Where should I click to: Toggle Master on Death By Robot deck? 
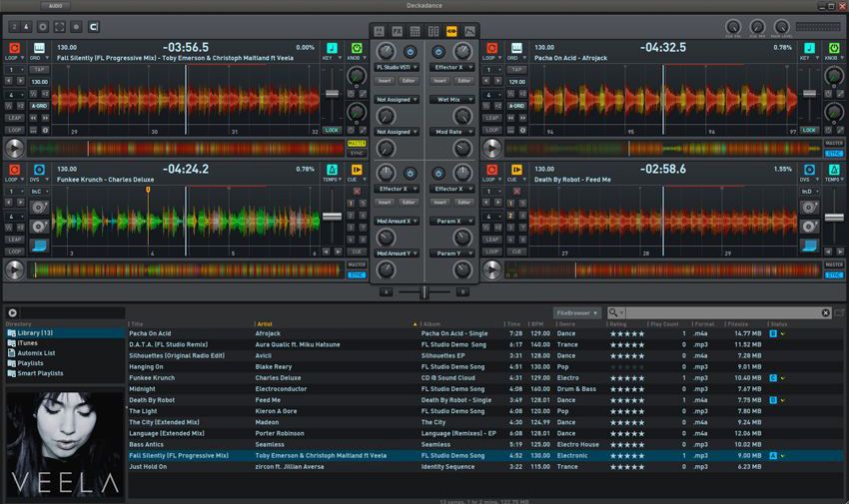834,265
